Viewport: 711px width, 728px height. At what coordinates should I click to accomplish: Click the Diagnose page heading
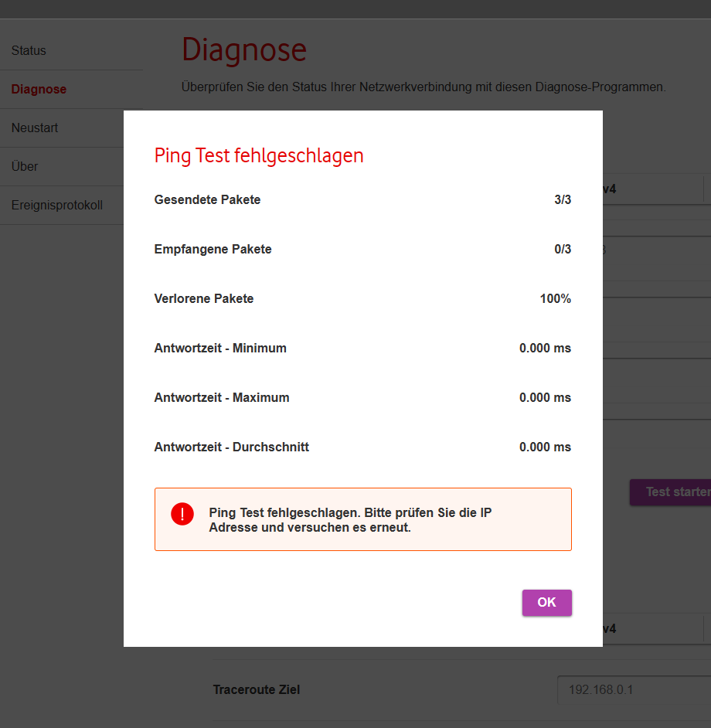point(244,51)
